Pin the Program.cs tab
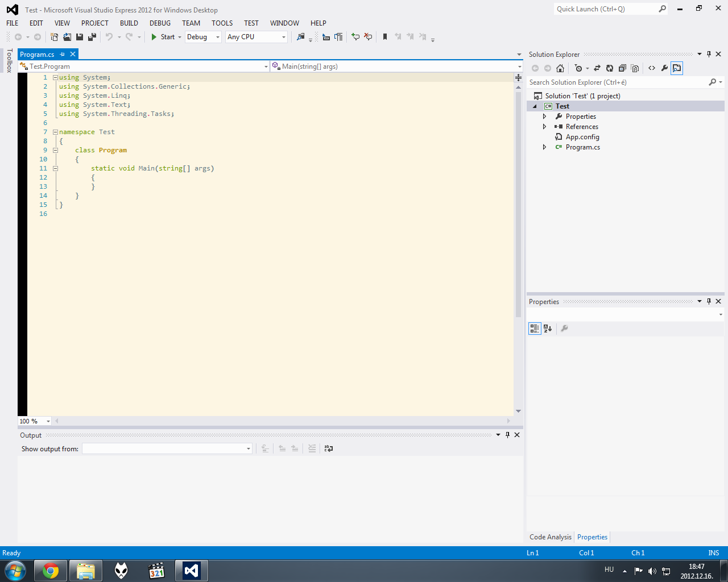 (63, 55)
